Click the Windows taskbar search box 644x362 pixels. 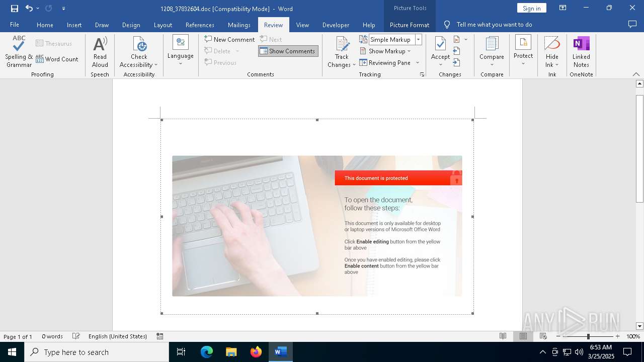click(x=97, y=352)
